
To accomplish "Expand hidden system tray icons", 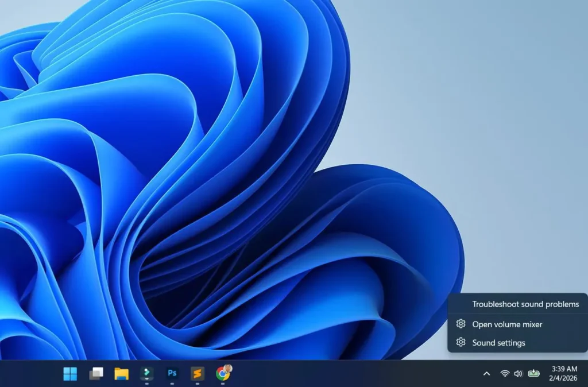I will (x=487, y=373).
